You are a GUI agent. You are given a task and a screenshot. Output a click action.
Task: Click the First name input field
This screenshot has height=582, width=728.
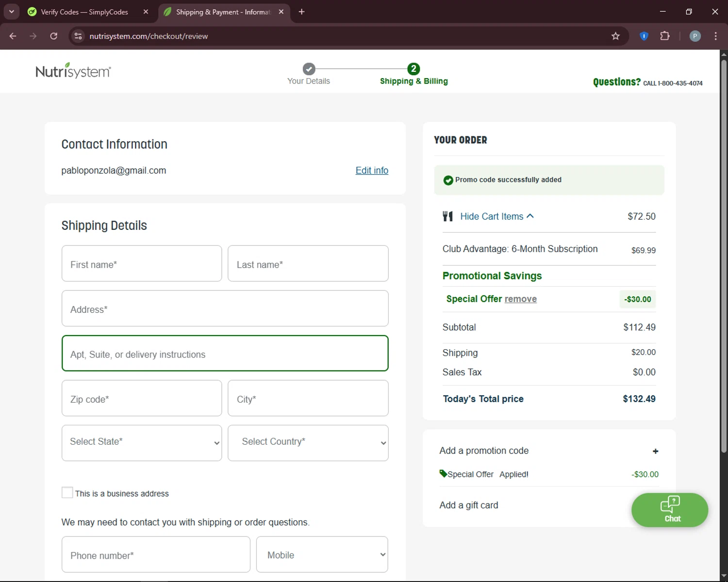[x=142, y=264]
